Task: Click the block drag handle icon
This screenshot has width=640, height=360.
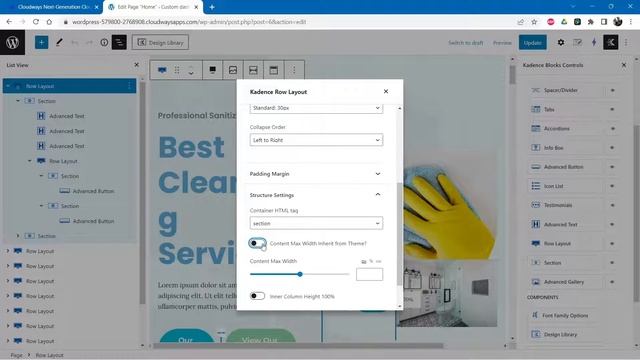Action: 177,70
